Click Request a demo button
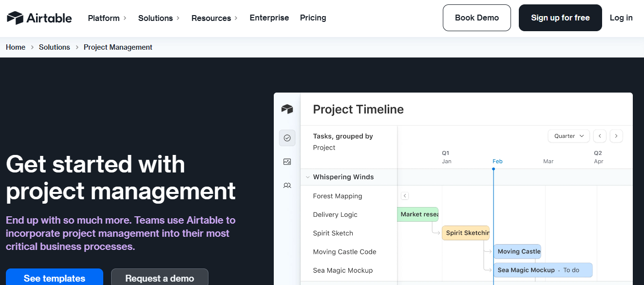This screenshot has width=644, height=285. pyautogui.click(x=160, y=278)
